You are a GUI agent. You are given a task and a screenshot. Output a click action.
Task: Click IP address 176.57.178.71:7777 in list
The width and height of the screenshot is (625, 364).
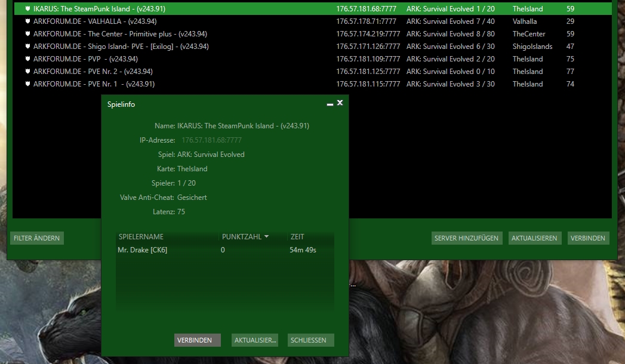pos(366,21)
